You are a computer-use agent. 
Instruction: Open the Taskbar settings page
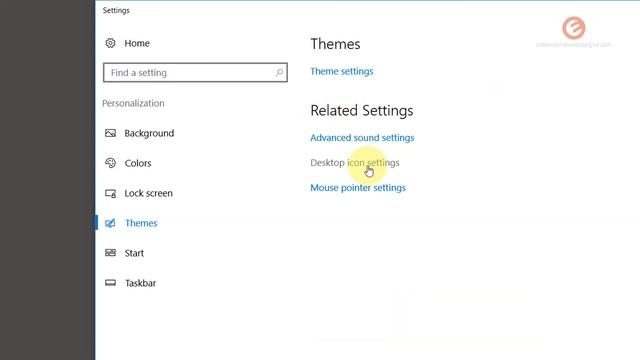pos(140,283)
